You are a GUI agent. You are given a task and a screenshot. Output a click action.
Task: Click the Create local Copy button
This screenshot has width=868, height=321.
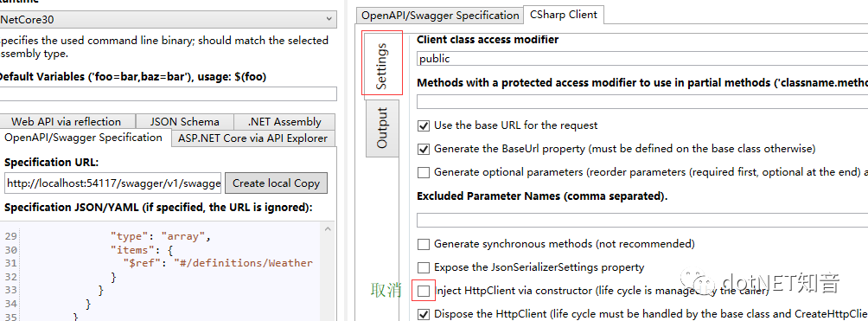[277, 183]
